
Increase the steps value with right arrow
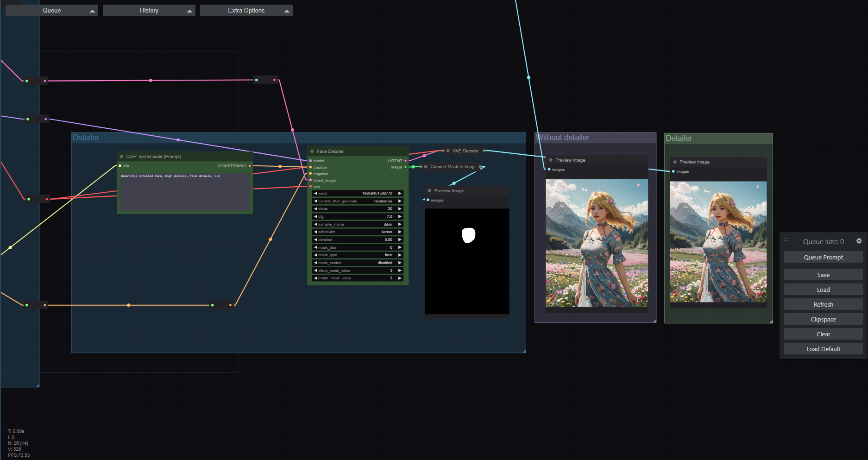(x=399, y=209)
